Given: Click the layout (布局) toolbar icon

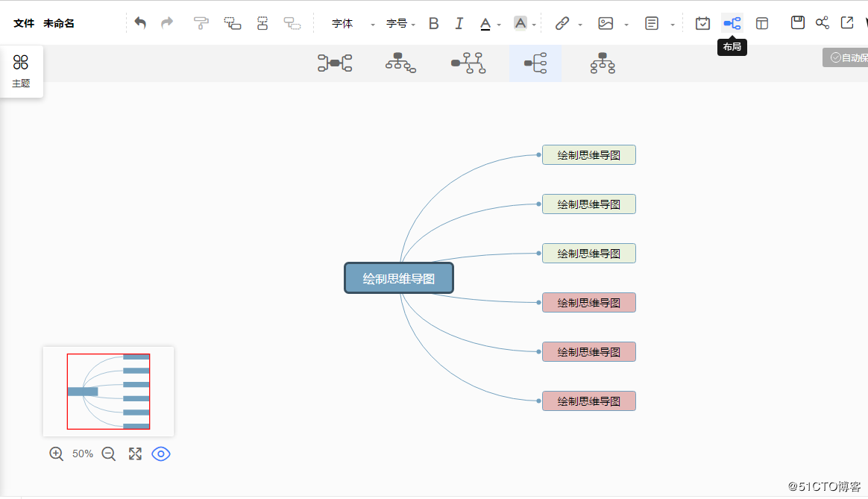Looking at the screenshot, I should [732, 23].
